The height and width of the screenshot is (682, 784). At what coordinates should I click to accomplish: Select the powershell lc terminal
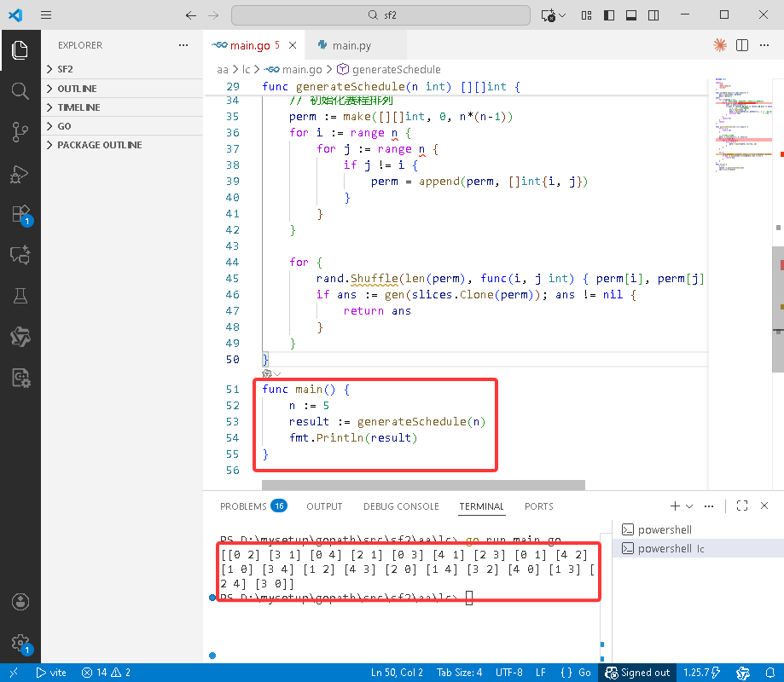click(698, 549)
